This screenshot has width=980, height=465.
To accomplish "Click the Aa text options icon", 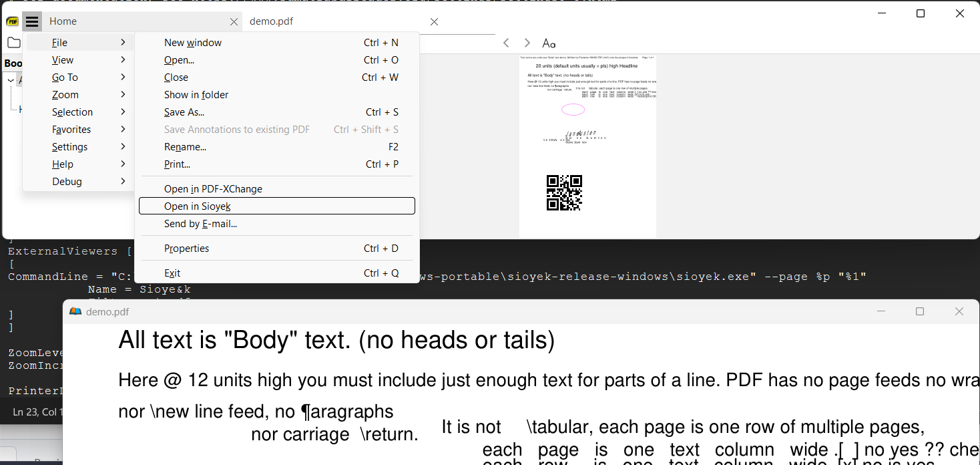I will pyautogui.click(x=548, y=43).
